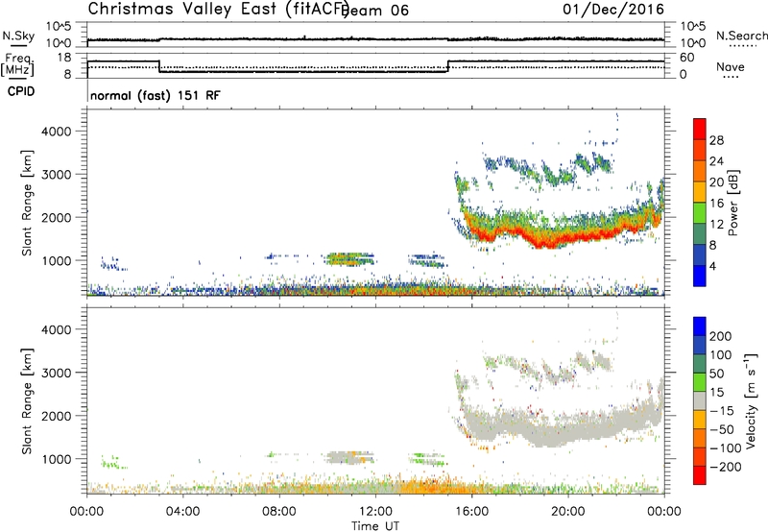Click the gray velocity scatter band near 19:00 UT
The width and height of the screenshot is (768, 532).
click(x=543, y=433)
